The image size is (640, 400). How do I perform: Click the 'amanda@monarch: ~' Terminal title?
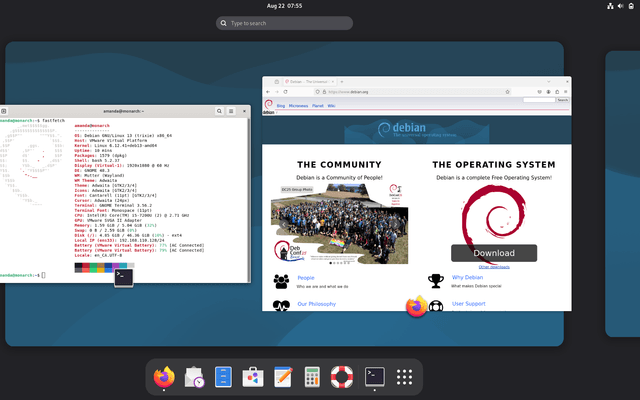pos(123,111)
